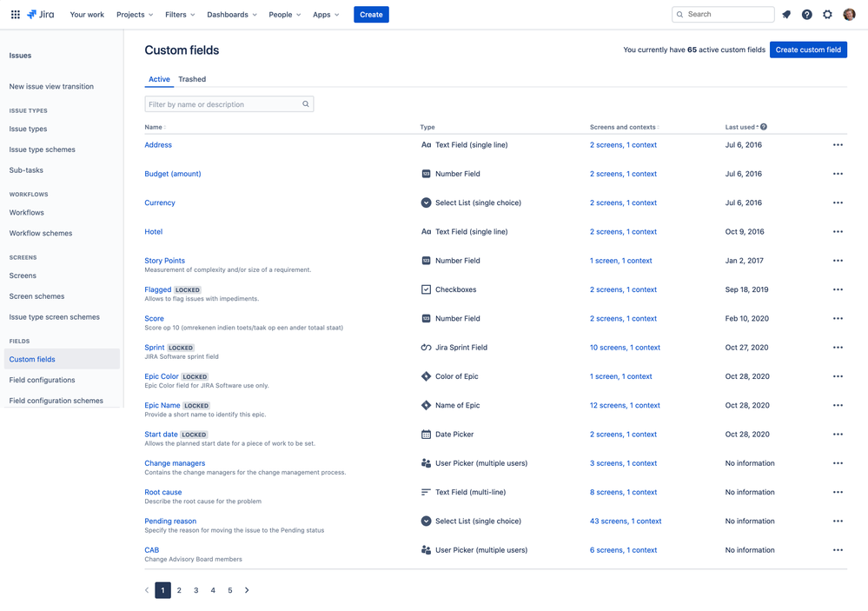Screen dimensions: 868x611
Task: Open Custom fields sidebar item
Action: [x=62, y=359]
